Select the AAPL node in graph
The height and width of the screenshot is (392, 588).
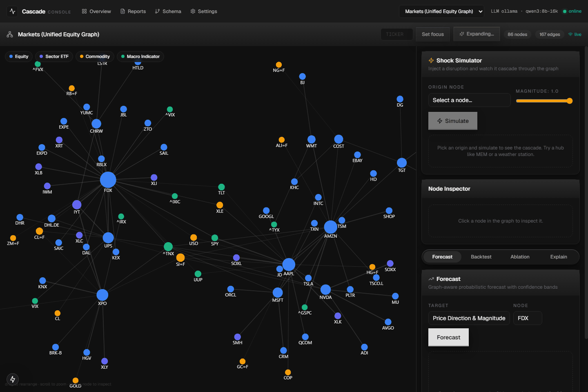[x=289, y=264]
